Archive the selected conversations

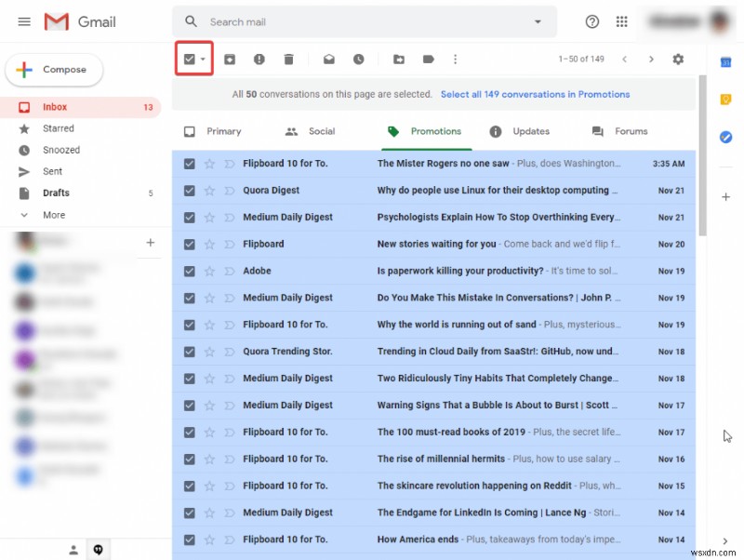230,59
